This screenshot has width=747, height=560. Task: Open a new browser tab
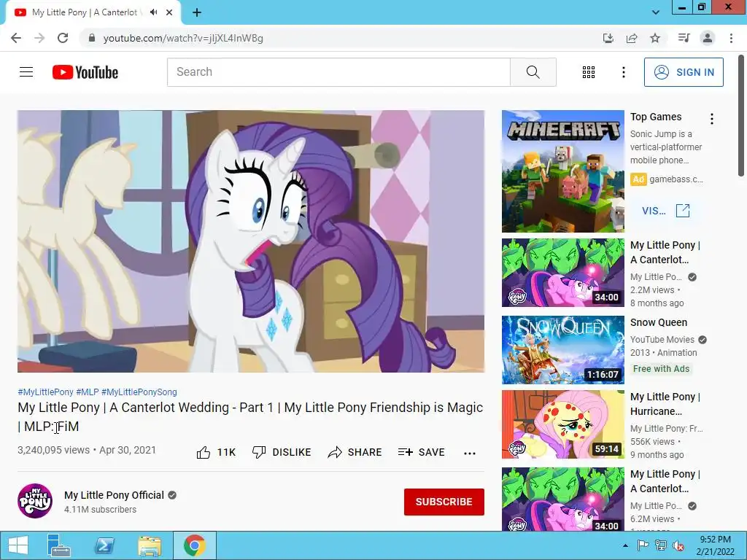pos(197,12)
